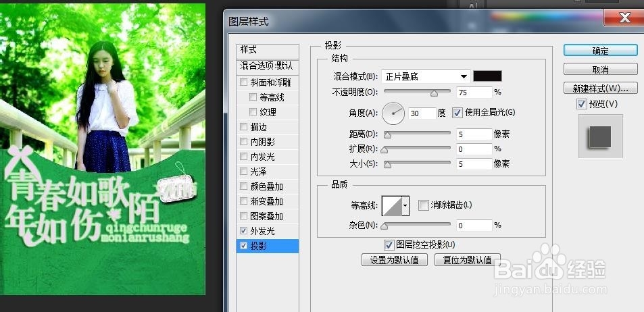Image resolution: width=644 pixels, height=312 pixels.
Task: Enable 渐变叠加 checkbox
Action: tap(243, 201)
